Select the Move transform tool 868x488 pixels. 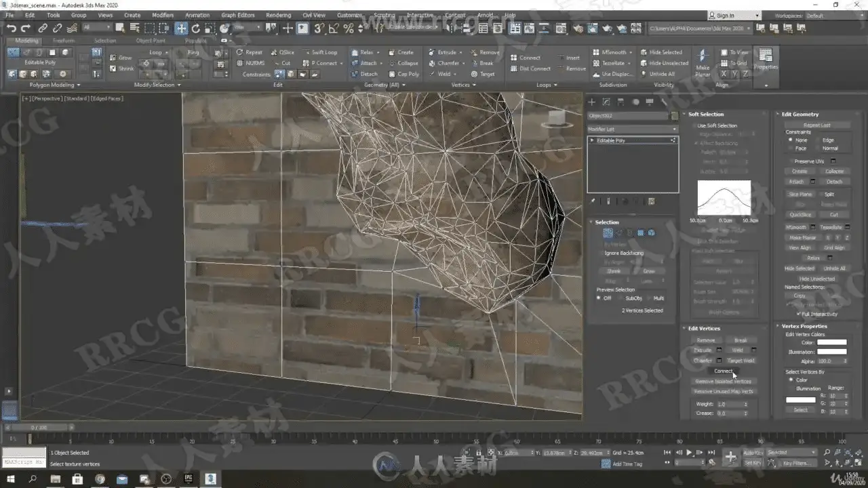pyautogui.click(x=181, y=28)
